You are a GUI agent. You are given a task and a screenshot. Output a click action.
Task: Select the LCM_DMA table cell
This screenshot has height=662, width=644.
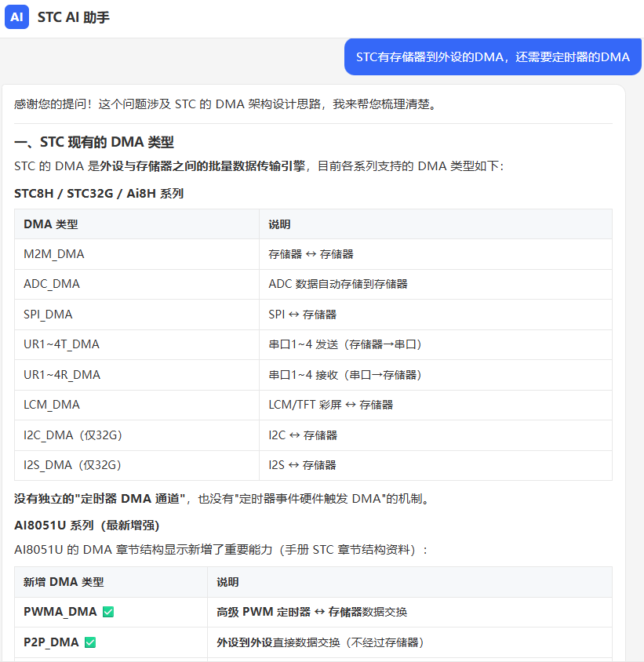pyautogui.click(x=136, y=405)
